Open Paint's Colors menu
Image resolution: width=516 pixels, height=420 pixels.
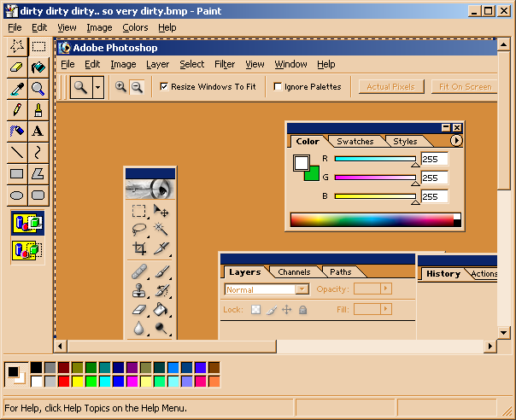point(135,27)
